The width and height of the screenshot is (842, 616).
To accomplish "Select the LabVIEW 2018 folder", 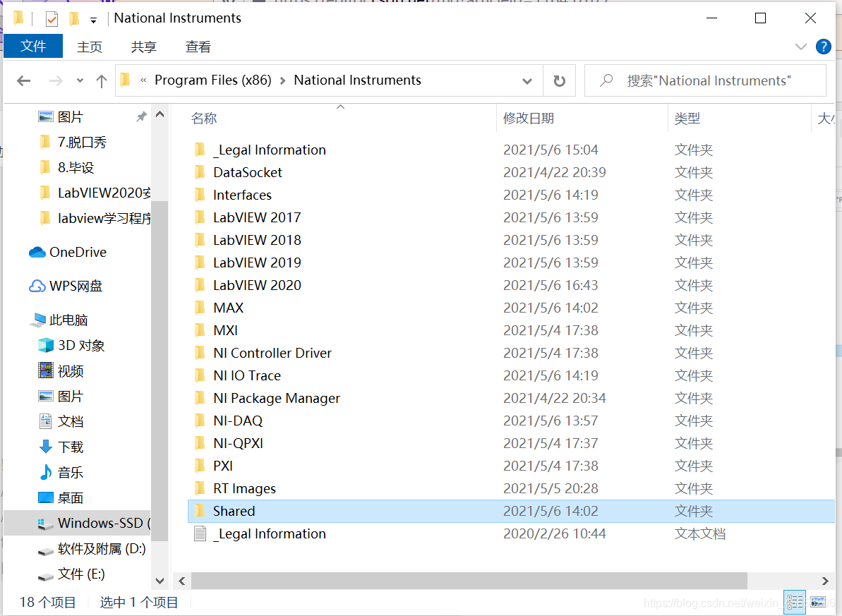I will 257,240.
